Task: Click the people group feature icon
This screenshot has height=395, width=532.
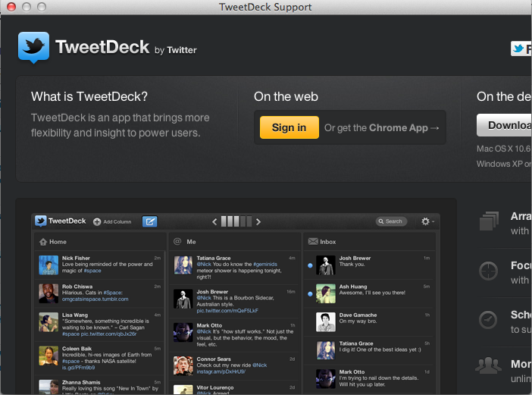Action: (488, 365)
